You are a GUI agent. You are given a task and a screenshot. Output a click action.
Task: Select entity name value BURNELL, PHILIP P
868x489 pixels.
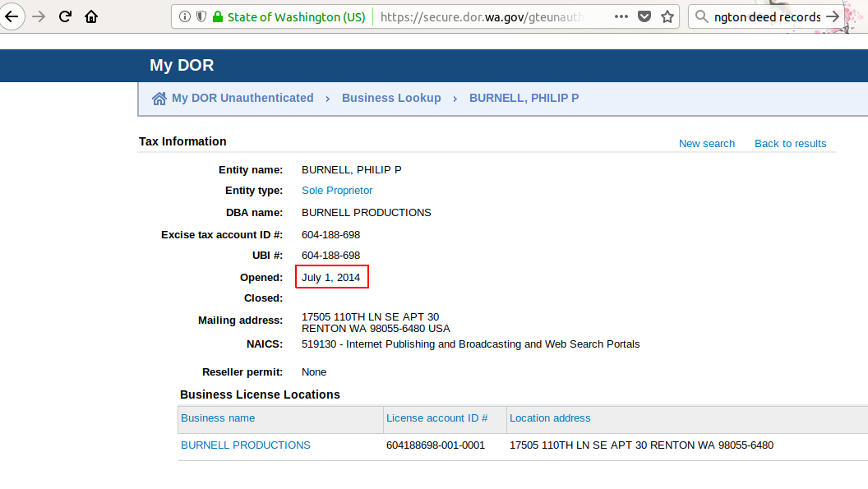pos(352,170)
